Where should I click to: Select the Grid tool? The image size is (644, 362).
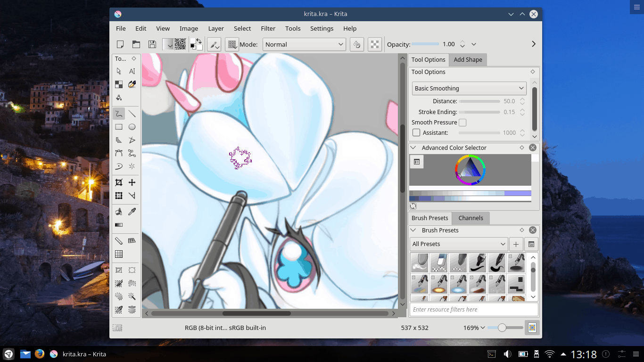(x=119, y=254)
